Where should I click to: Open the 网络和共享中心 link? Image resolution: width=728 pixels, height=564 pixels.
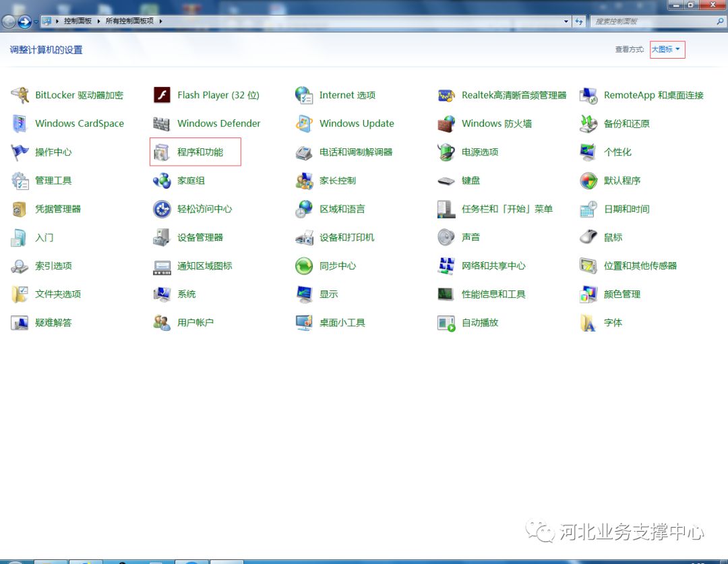(x=493, y=266)
